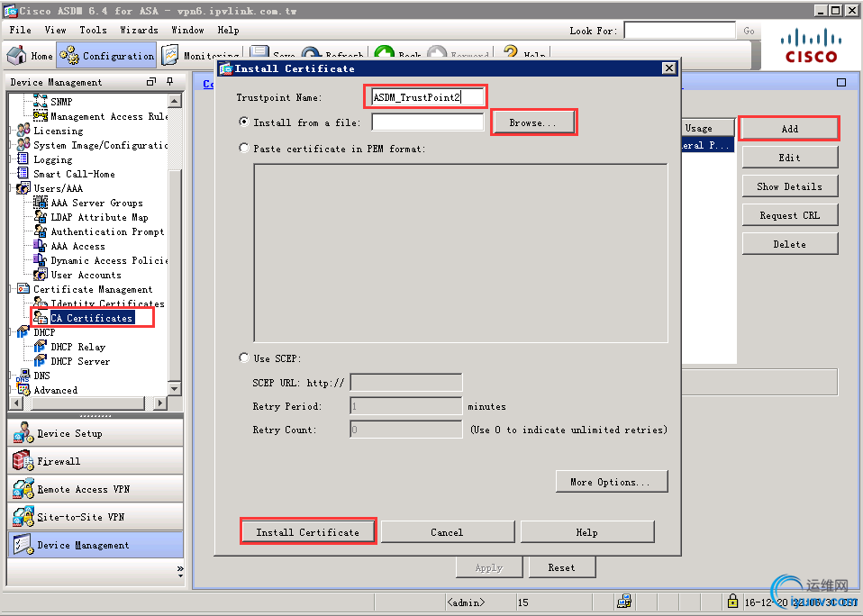Click the Install Certificate button
The width and height of the screenshot is (863, 616).
point(308,532)
